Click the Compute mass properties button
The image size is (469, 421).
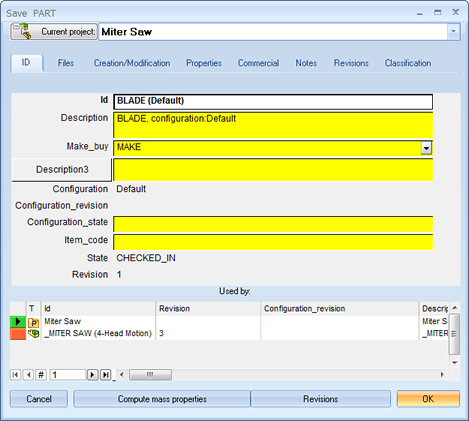[162, 399]
